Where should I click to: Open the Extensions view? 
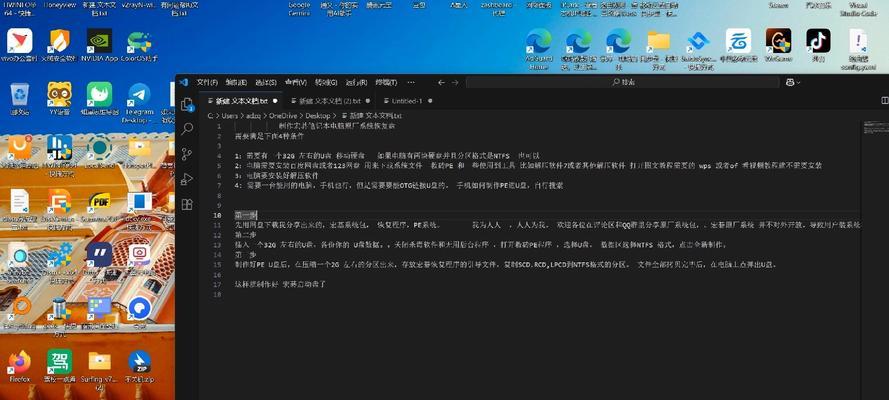coord(187,205)
